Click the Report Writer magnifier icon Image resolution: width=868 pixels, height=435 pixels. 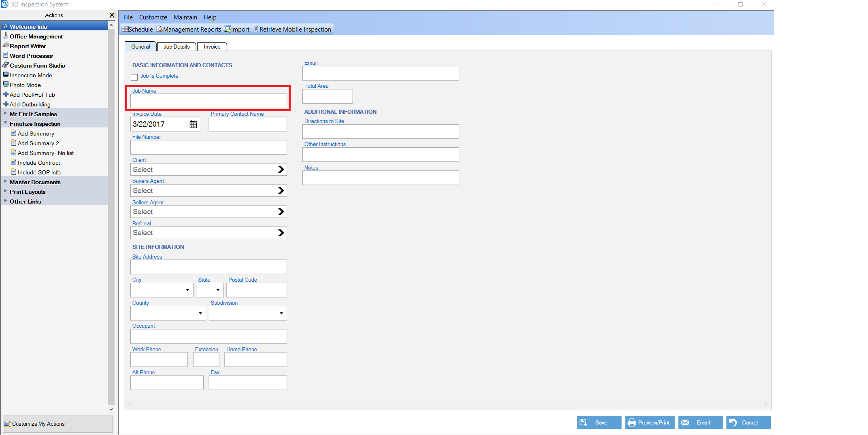click(6, 46)
